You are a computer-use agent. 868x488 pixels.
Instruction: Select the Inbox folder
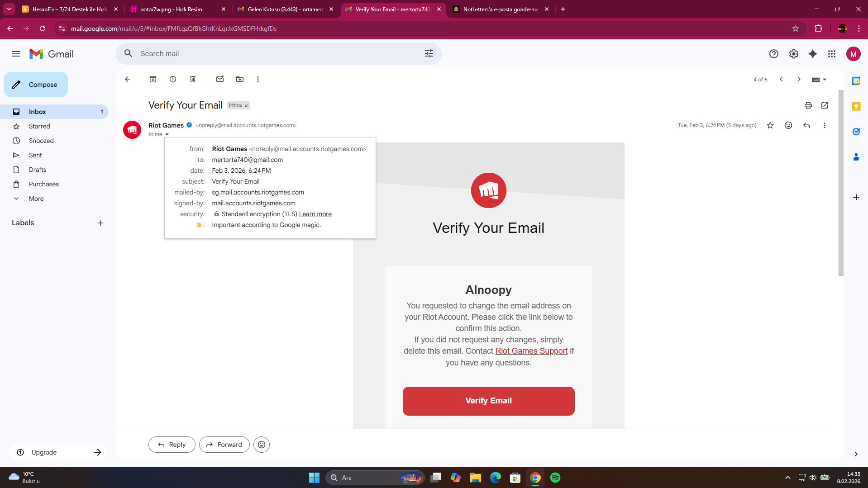point(54,112)
